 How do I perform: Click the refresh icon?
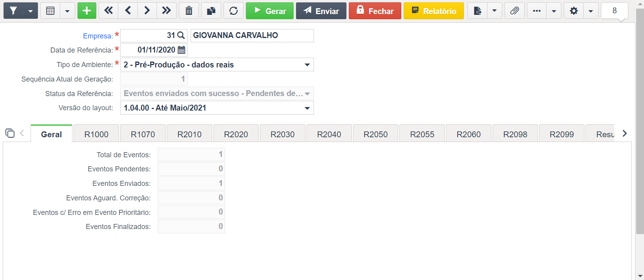[x=234, y=11]
